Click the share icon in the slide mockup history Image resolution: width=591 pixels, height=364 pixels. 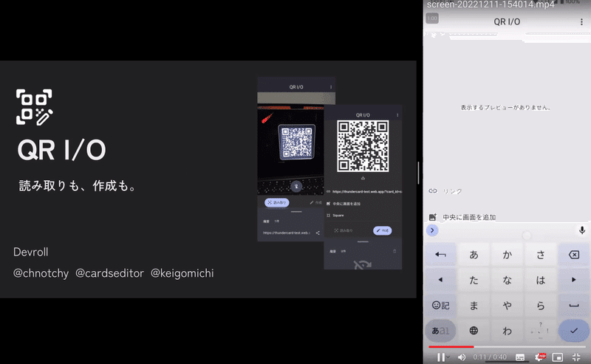(318, 233)
